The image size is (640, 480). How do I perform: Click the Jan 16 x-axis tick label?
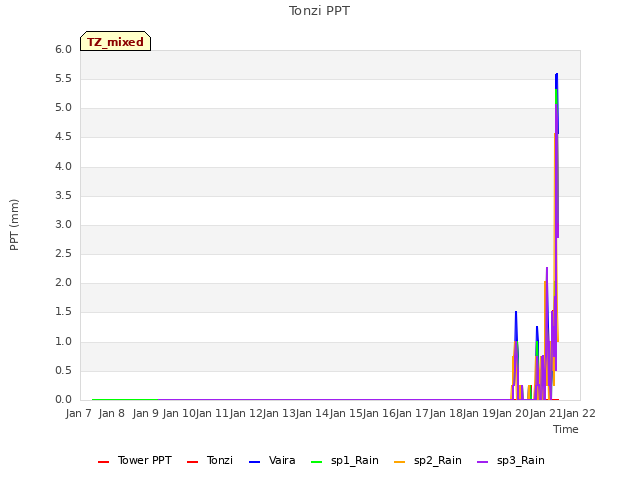point(379,413)
